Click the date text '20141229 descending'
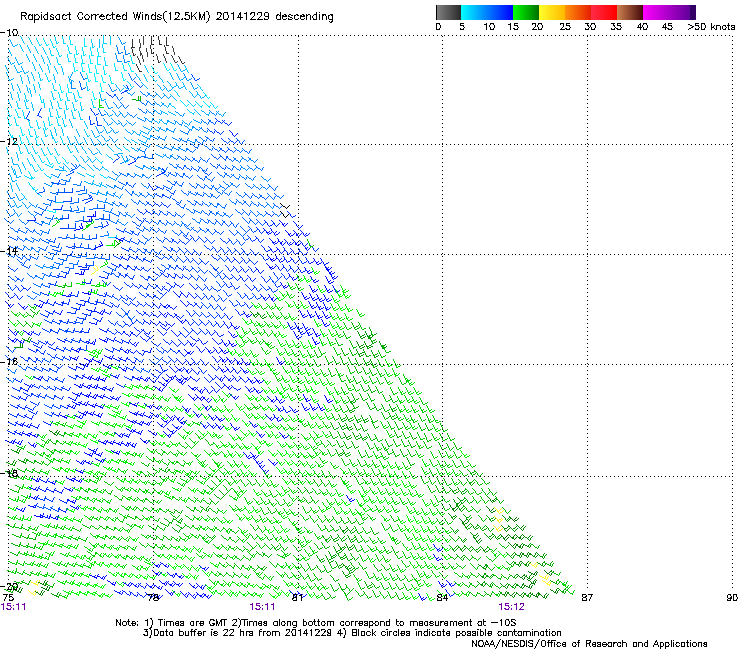The height and width of the screenshot is (650, 740). pos(275,16)
